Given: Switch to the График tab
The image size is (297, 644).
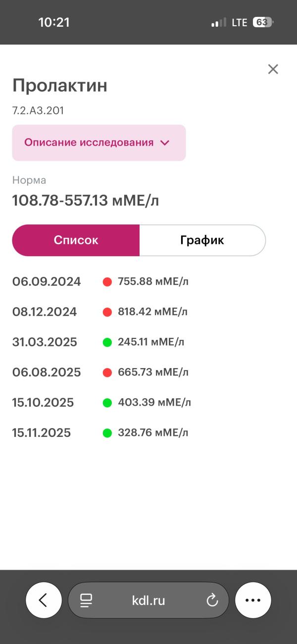Looking at the screenshot, I should pyautogui.click(x=202, y=240).
